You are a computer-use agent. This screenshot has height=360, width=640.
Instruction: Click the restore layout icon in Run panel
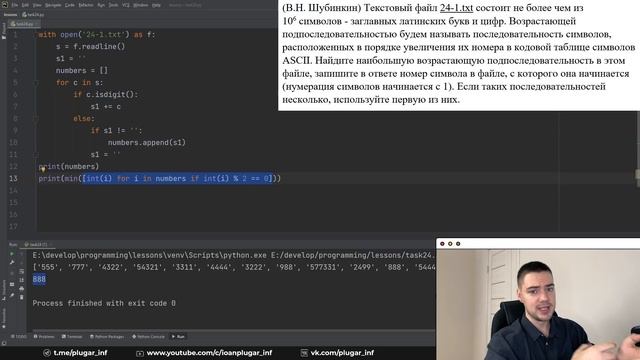tap(12, 284)
